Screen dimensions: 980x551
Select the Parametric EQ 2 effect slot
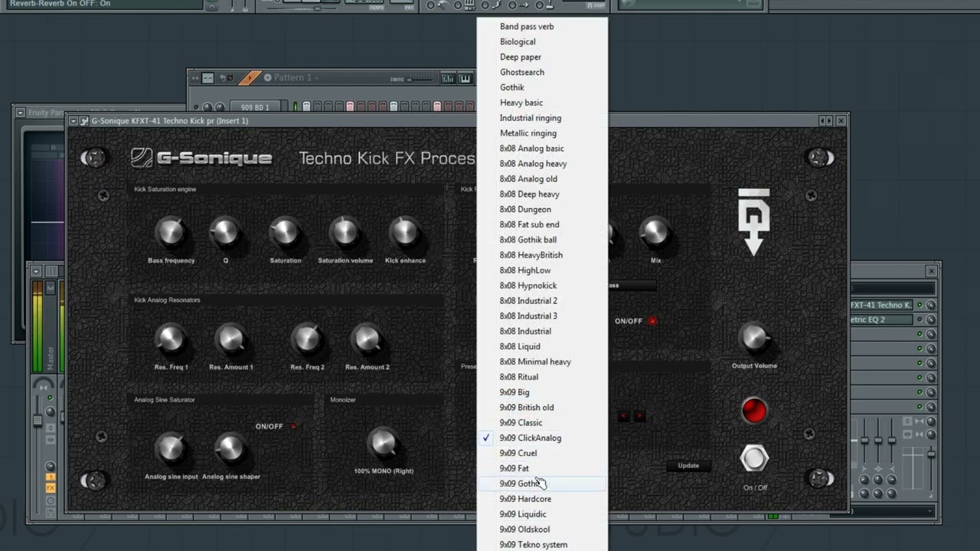pyautogui.click(x=882, y=320)
